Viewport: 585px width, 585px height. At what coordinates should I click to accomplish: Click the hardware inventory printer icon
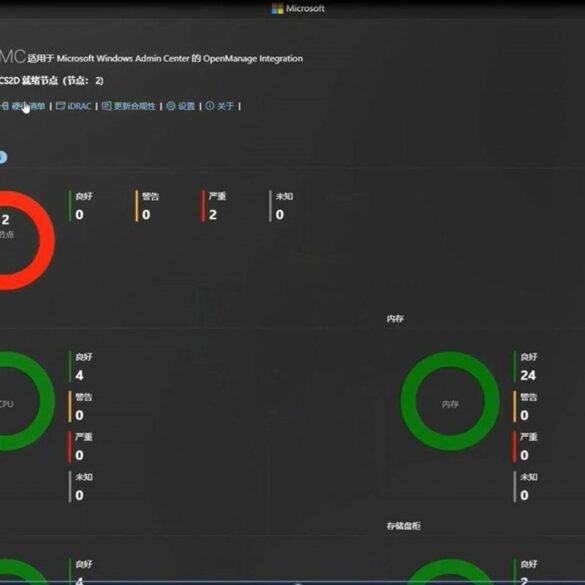point(4,106)
